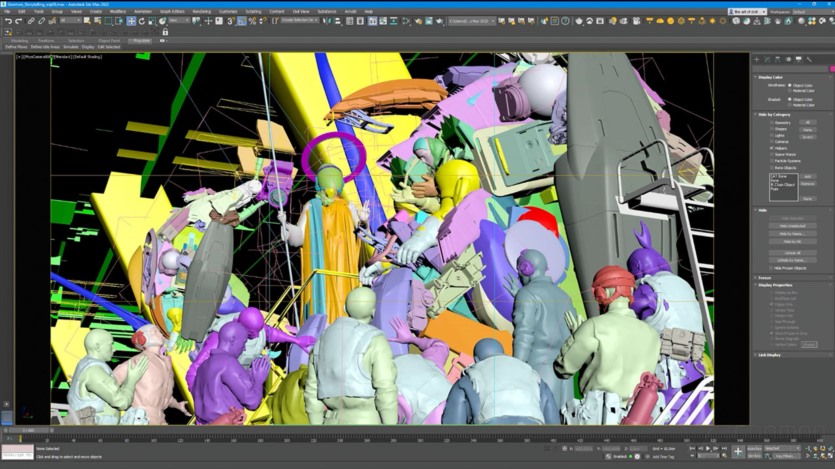Select Shaded Object Color radio button
This screenshot has width=835, height=469.
790,100
